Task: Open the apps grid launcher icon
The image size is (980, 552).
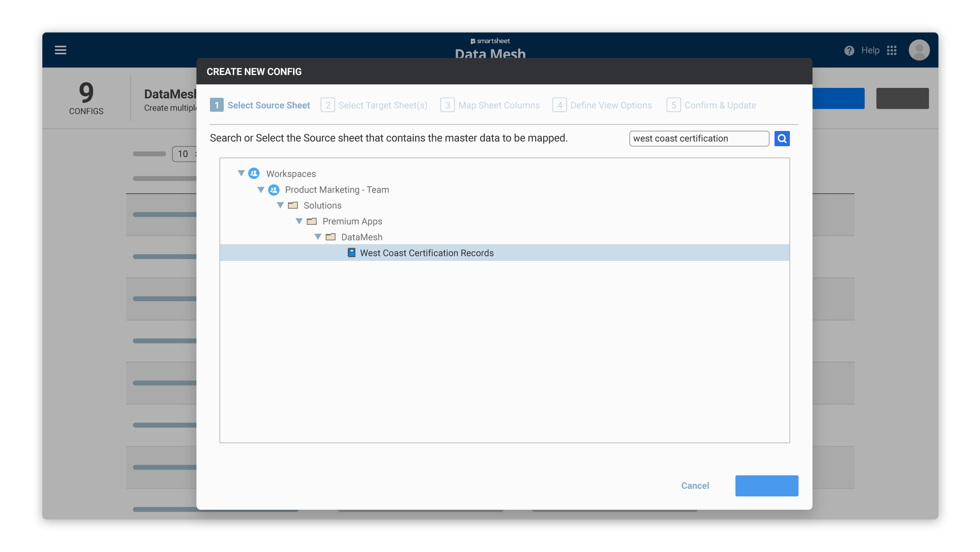Action: coord(892,51)
